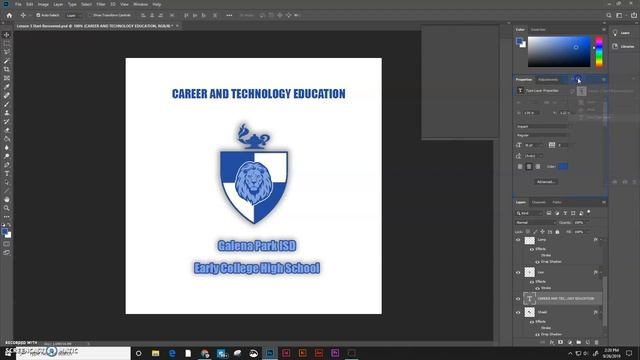Click the lock all layer icon
Screen dimensions: 640x360
(x=557, y=232)
